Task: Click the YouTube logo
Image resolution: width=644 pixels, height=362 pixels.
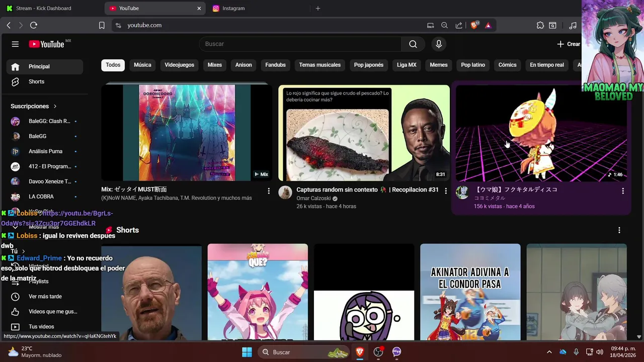Action: pos(47,44)
